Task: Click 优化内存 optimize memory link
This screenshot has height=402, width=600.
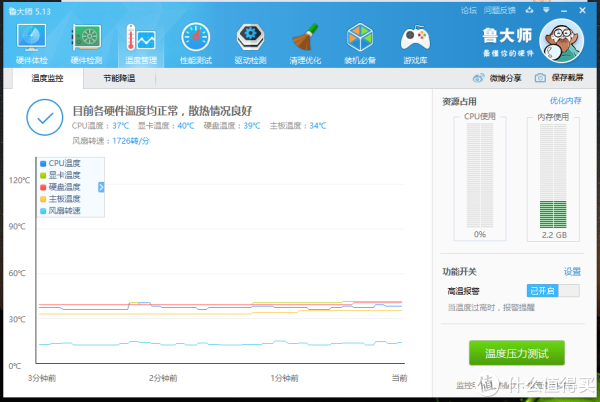Action: pos(566,101)
